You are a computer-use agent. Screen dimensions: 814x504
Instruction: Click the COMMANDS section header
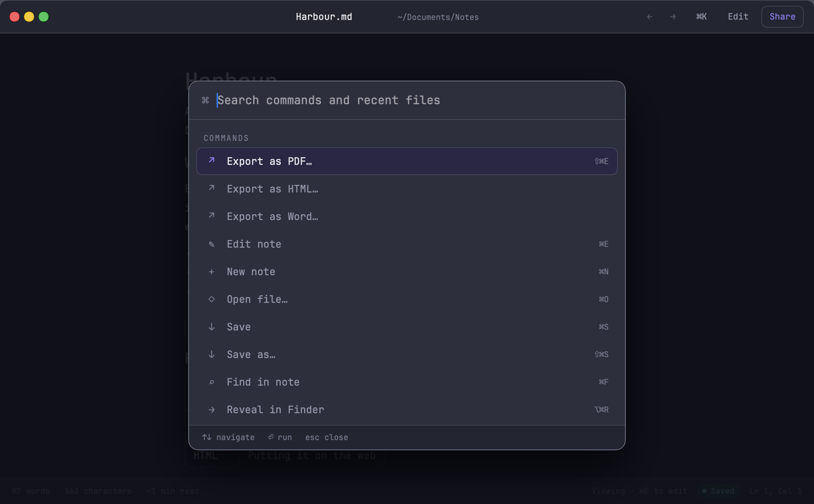[226, 138]
